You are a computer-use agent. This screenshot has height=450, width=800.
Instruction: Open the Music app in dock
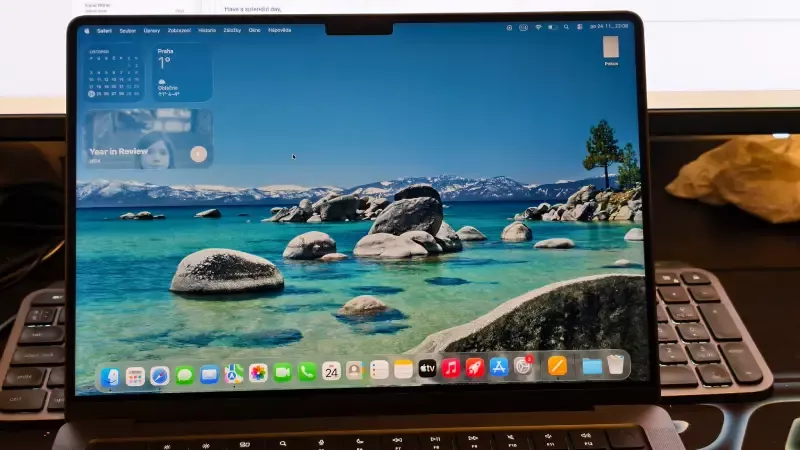[451, 368]
